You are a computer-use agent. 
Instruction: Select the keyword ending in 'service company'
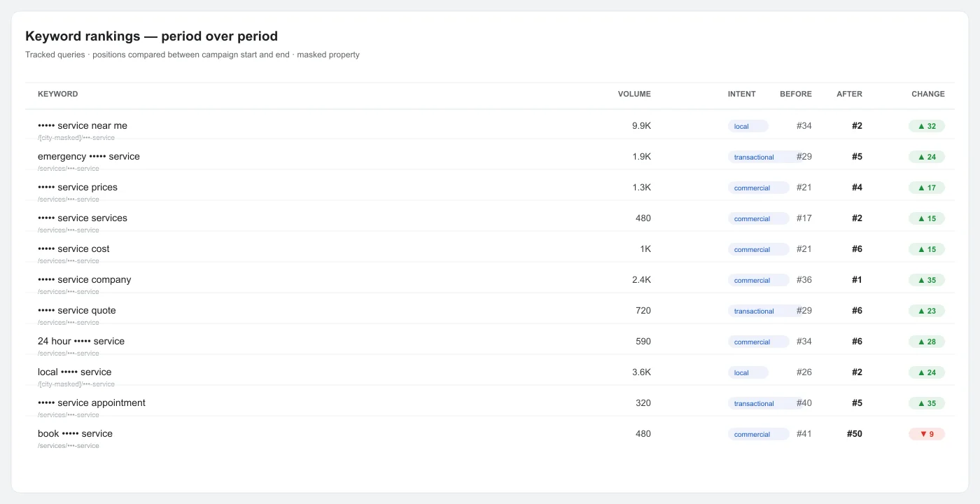[x=85, y=280]
